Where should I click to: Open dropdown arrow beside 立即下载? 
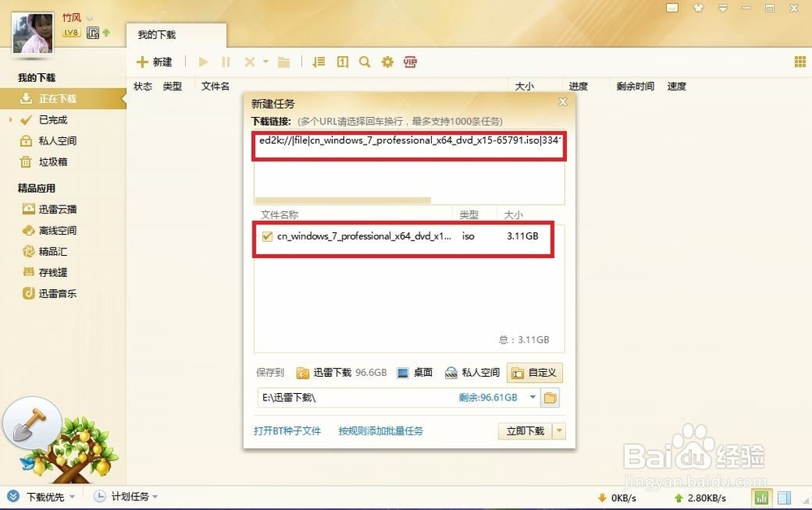tap(559, 430)
